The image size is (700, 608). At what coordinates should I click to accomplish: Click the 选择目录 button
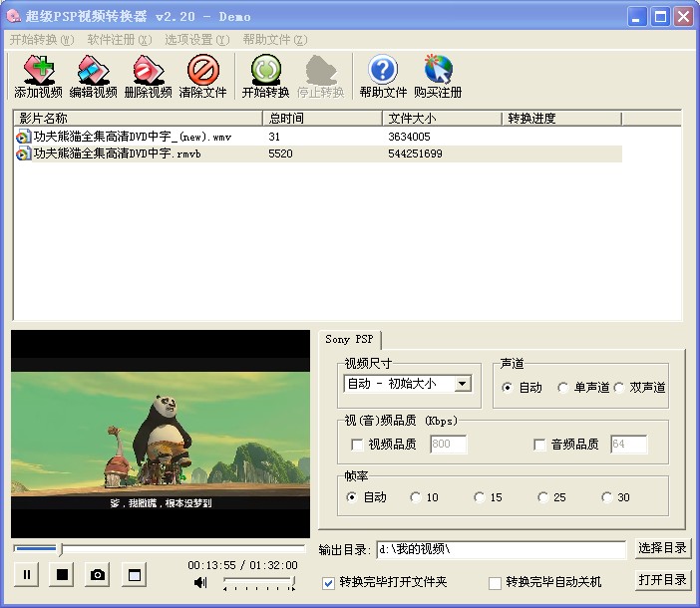[x=662, y=548]
